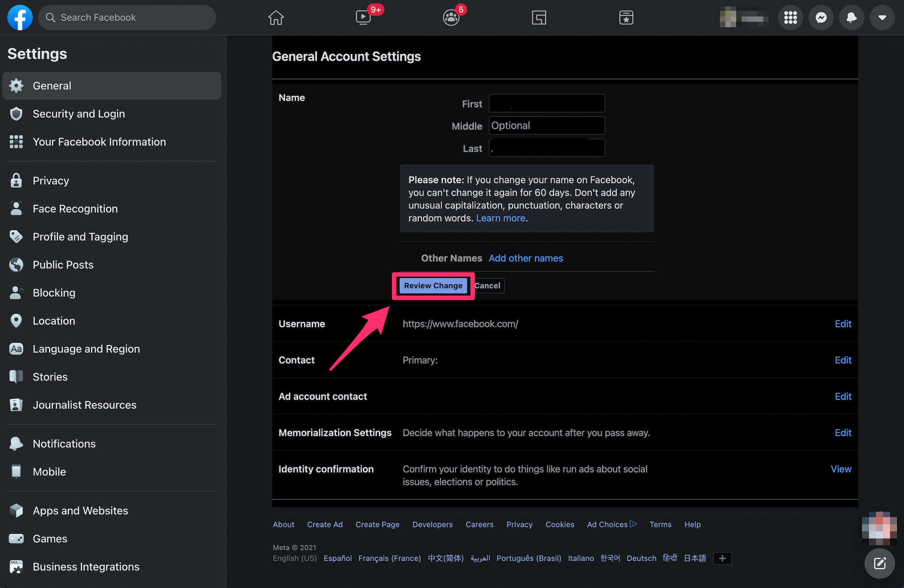The width and height of the screenshot is (904, 588).
Task: Open Blocking settings
Action: coord(112,293)
